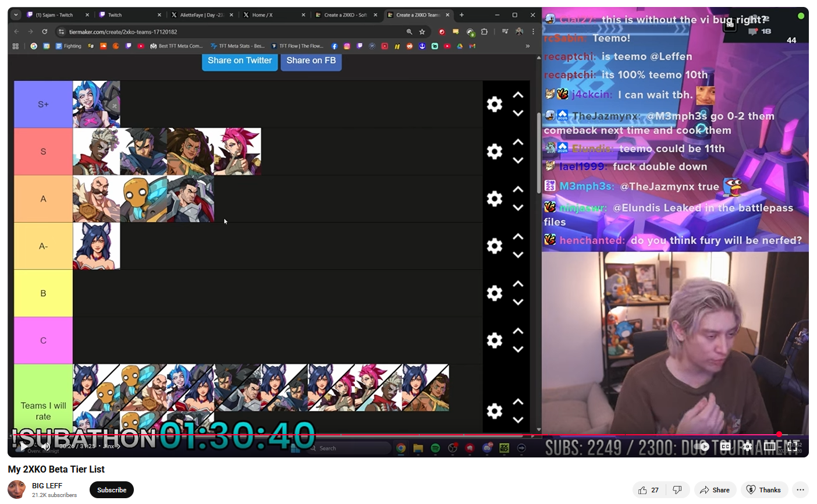The height and width of the screenshot is (504, 817).
Task: Move the B tier row up
Action: (518, 284)
